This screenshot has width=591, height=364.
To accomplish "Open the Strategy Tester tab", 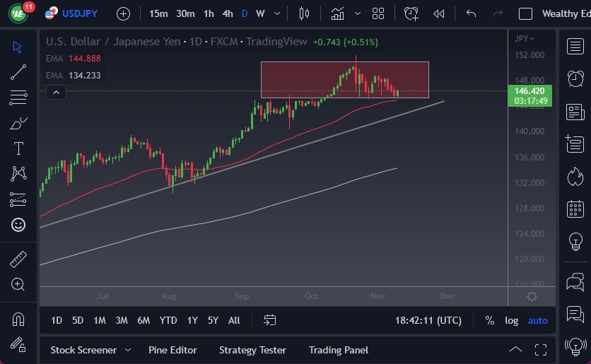I will [252, 350].
